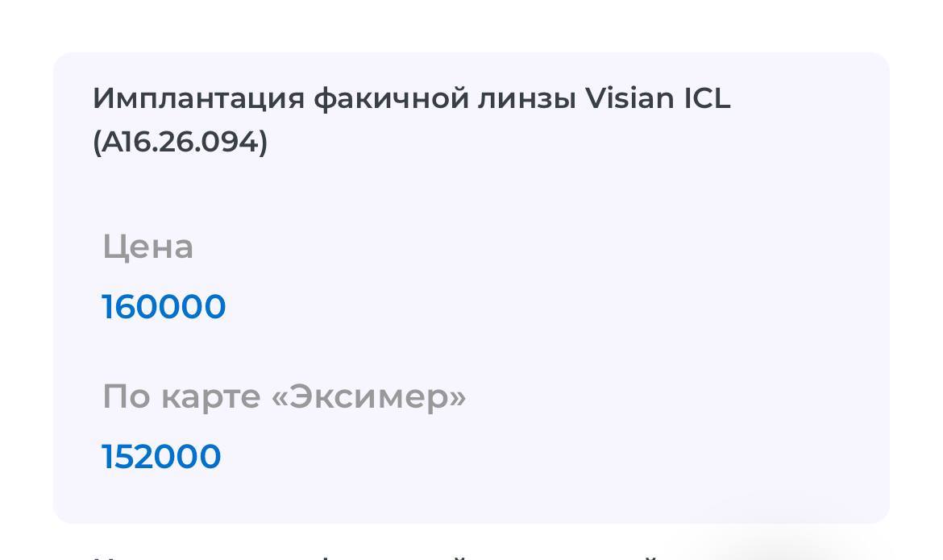The width and height of the screenshot is (943, 560).
Task: Click white page area above the price card
Action: (x=471, y=24)
